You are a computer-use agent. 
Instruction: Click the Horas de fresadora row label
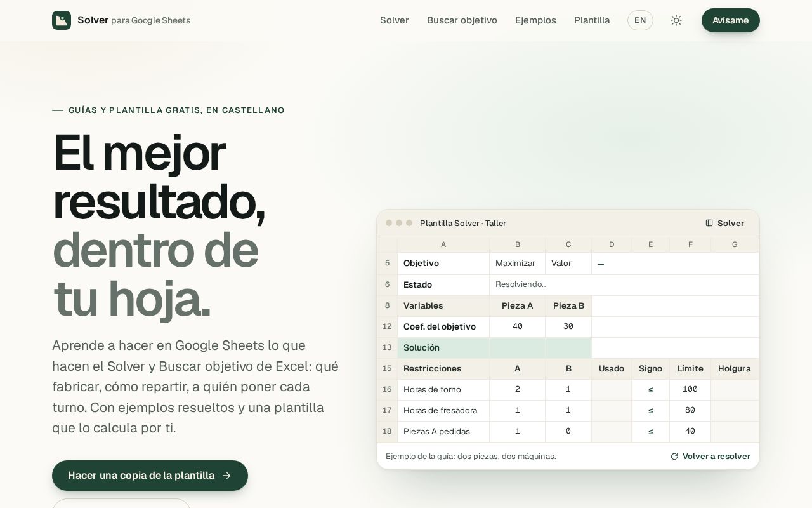443,410
